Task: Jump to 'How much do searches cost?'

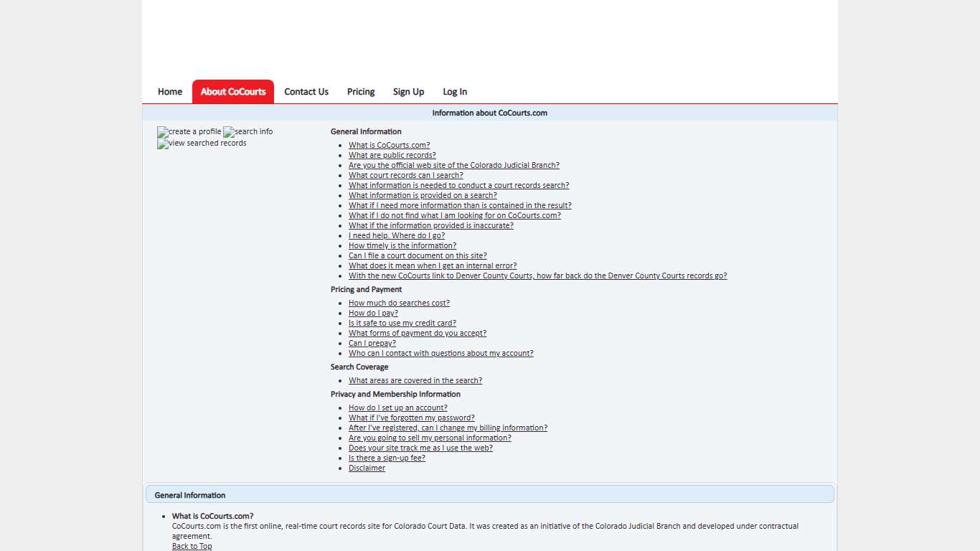Action: pos(399,303)
